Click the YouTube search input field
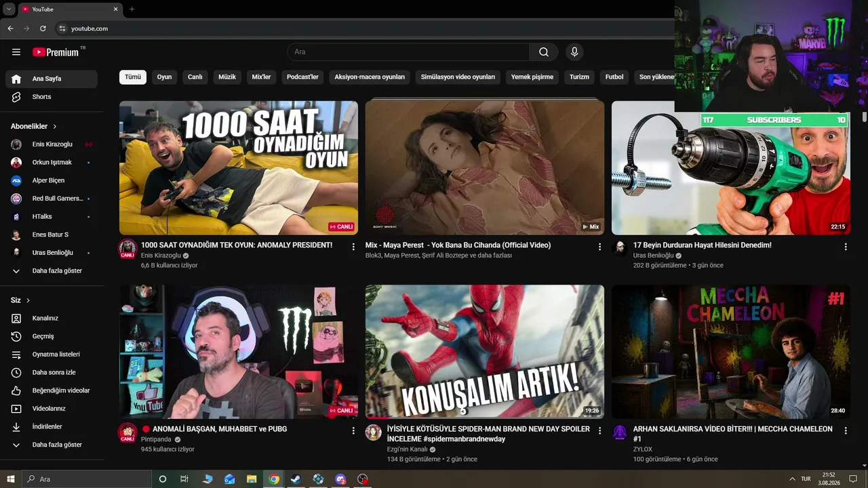The width and height of the screenshot is (868, 488). (x=408, y=52)
